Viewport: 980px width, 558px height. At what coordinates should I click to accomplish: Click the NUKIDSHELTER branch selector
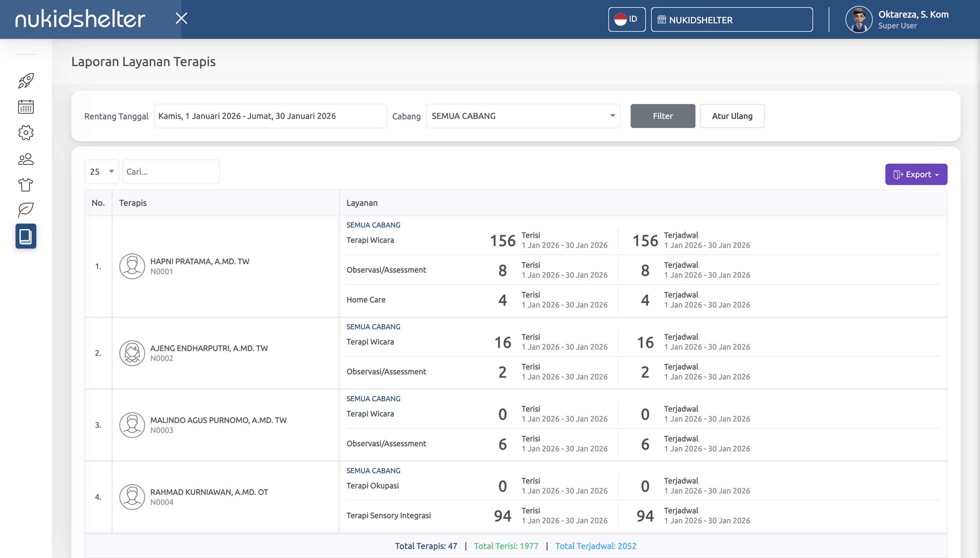click(x=731, y=19)
